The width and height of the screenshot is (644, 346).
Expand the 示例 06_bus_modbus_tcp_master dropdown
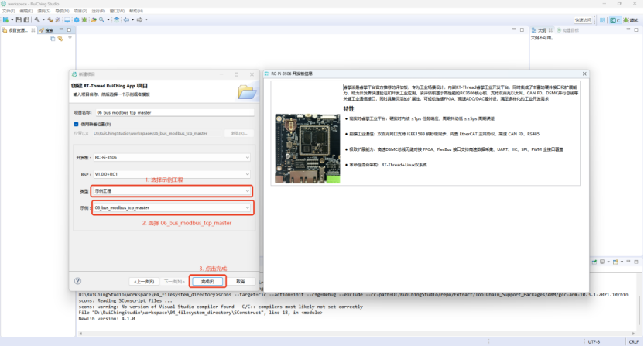coord(172,207)
